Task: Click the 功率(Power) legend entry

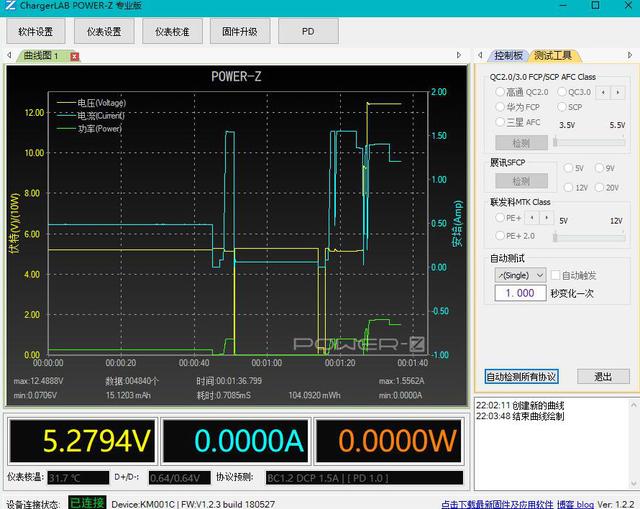Action: [89, 129]
